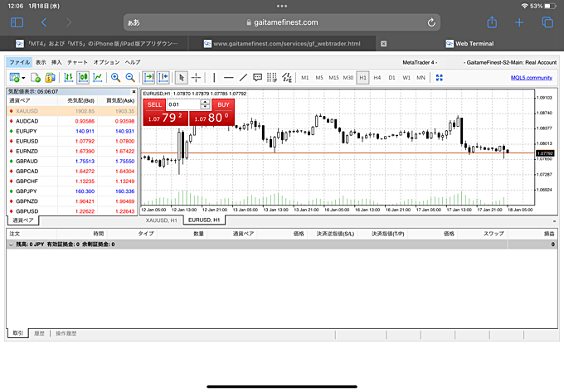Image resolution: width=564 pixels, height=392 pixels.
Task: Switch to line chart view
Action: [x=98, y=78]
